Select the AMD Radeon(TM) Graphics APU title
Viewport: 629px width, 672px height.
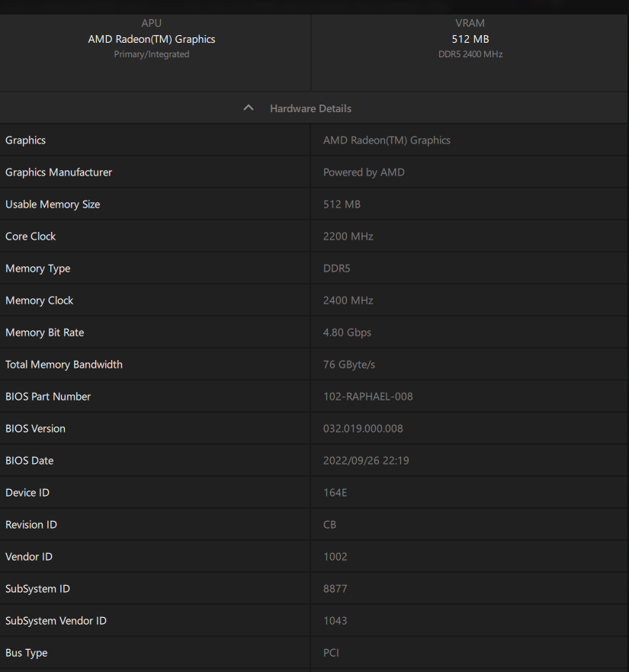point(152,39)
